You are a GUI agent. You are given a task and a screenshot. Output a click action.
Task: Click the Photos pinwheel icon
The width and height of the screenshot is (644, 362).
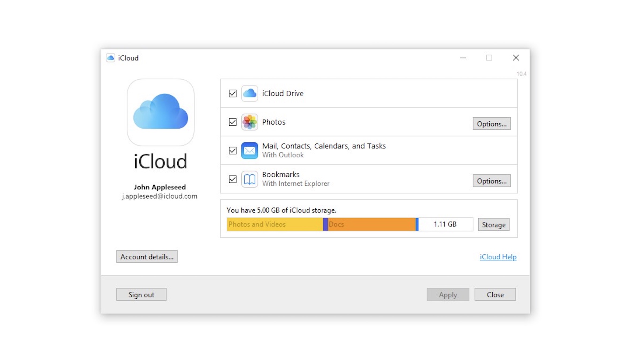[249, 122]
